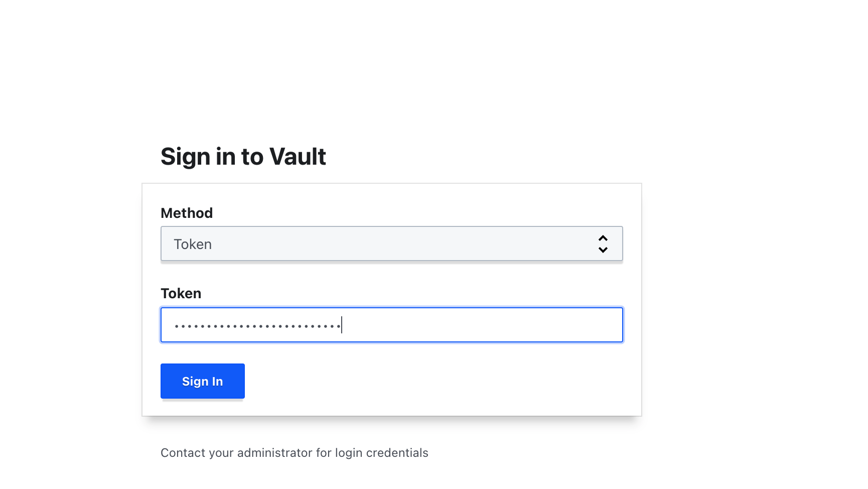Image resolution: width=868 pixels, height=489 pixels.
Task: Click the down arrow in Method dropdown
Action: pyautogui.click(x=603, y=250)
